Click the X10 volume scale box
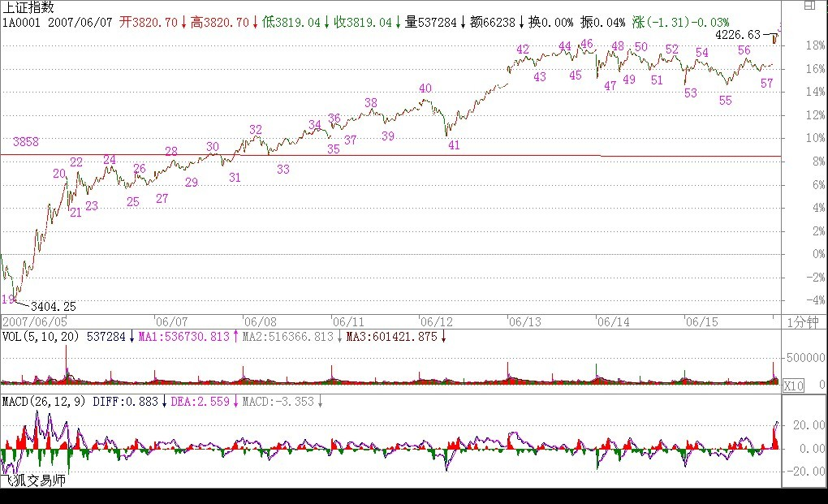Screen dimensions: 828x504 (793, 386)
